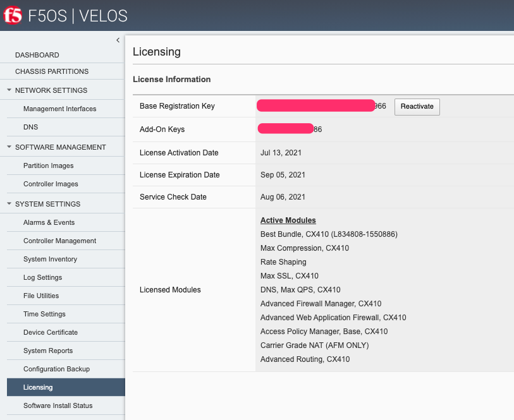Click Advanced Firewall Manager, CX410 entry
The width and height of the screenshot is (514, 420).
point(321,304)
